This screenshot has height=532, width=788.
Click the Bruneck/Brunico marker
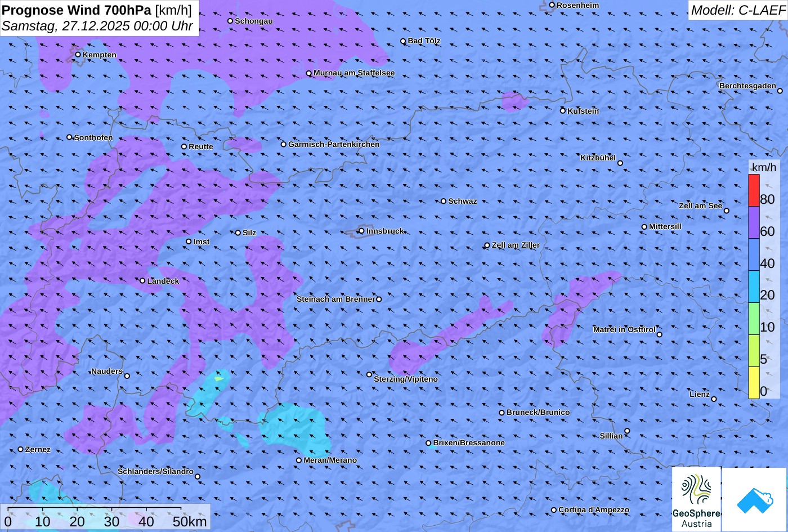coord(502,413)
